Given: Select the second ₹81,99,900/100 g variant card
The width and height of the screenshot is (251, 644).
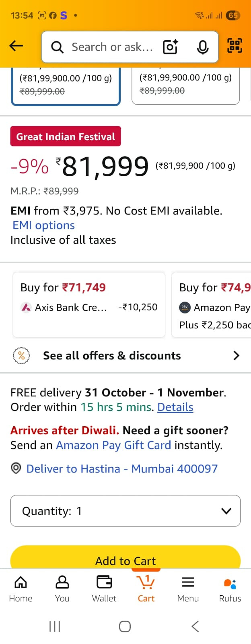Looking at the screenshot, I should coord(185,85).
